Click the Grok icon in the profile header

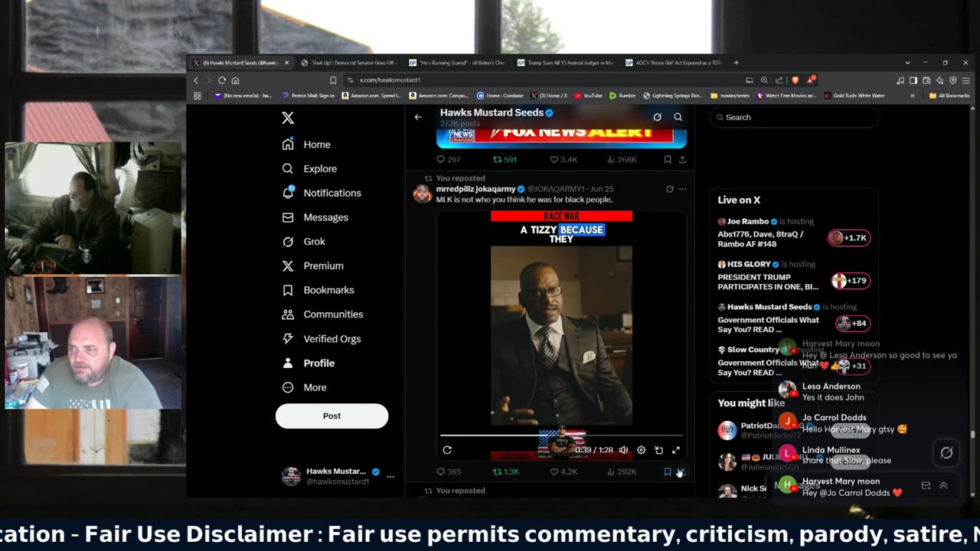(x=657, y=117)
